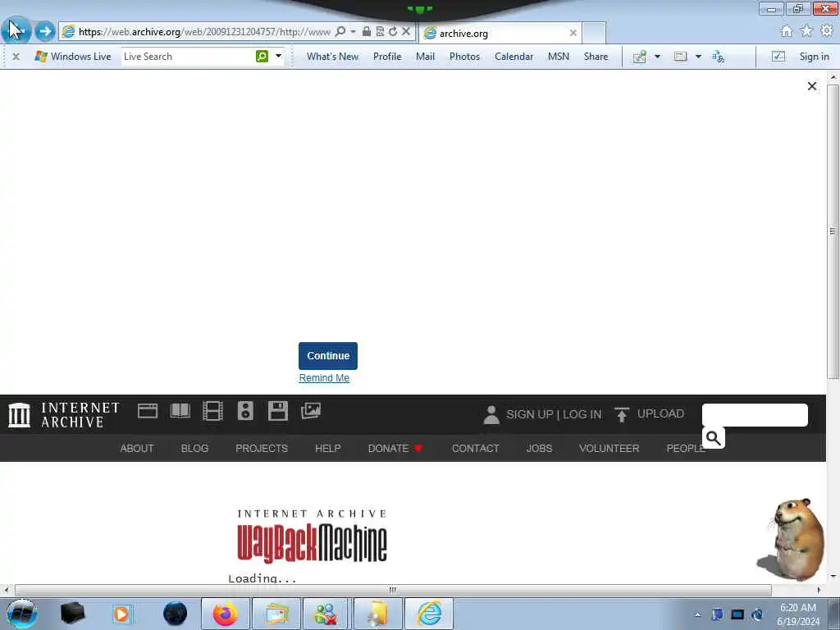Click the form fill card icon

(680, 57)
